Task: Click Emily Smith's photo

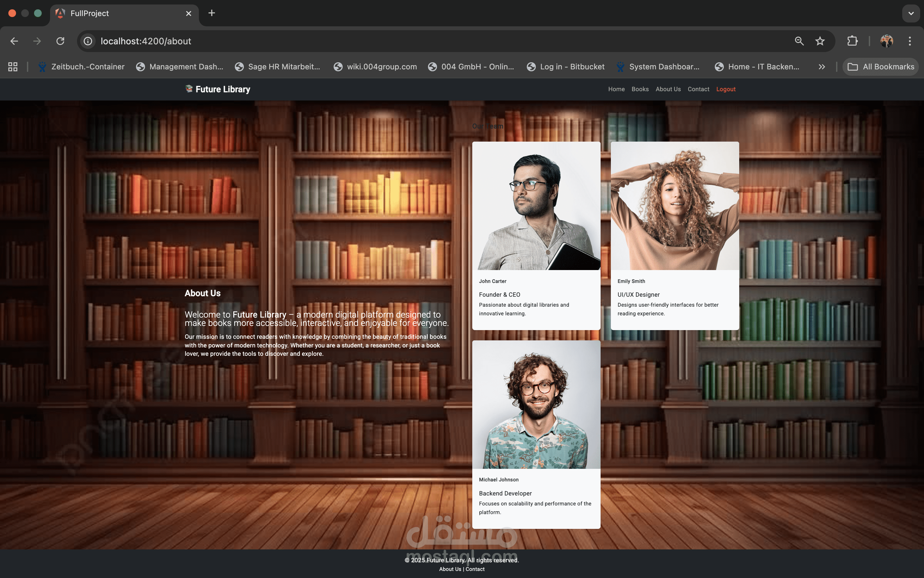Action: point(675,206)
